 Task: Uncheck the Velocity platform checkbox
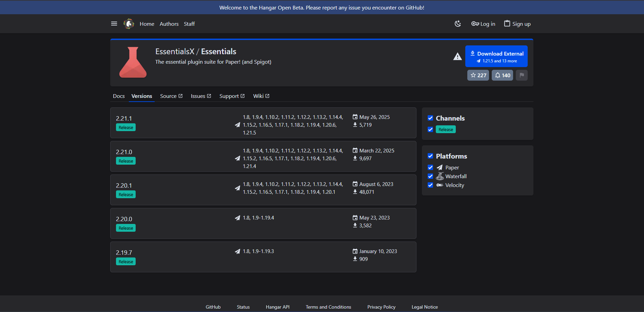[430, 185]
